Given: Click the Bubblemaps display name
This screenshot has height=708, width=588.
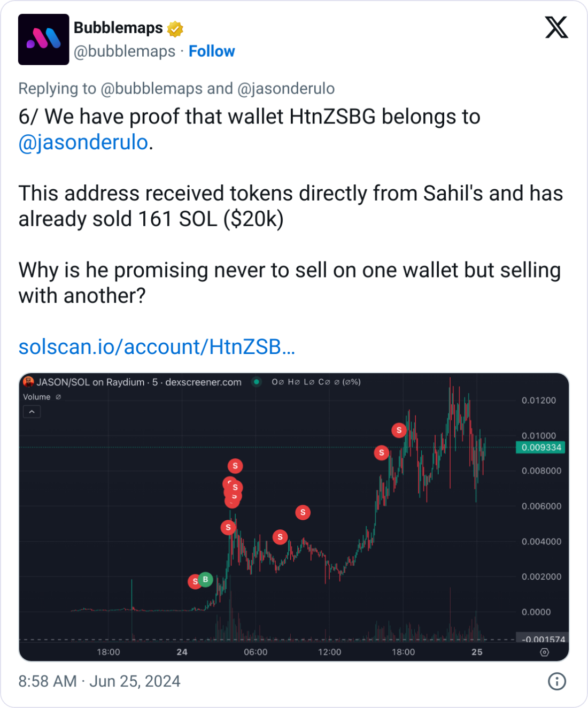Looking at the screenshot, I should coord(118,28).
